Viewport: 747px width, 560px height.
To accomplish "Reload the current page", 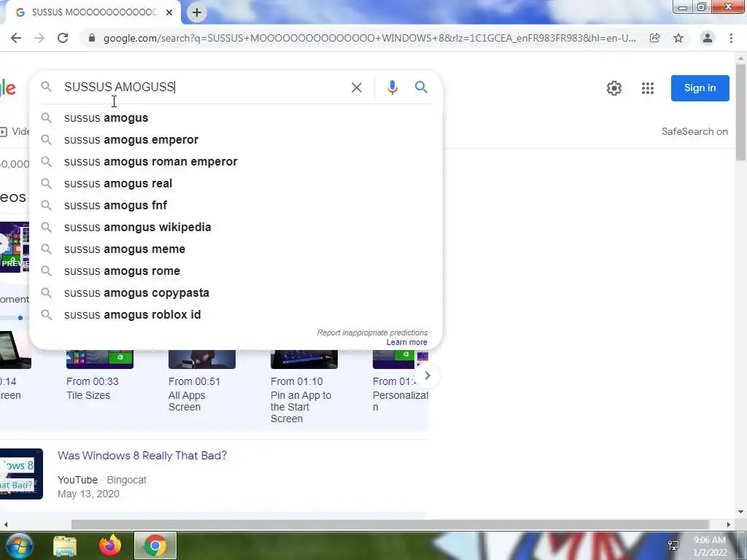I will click(x=63, y=38).
